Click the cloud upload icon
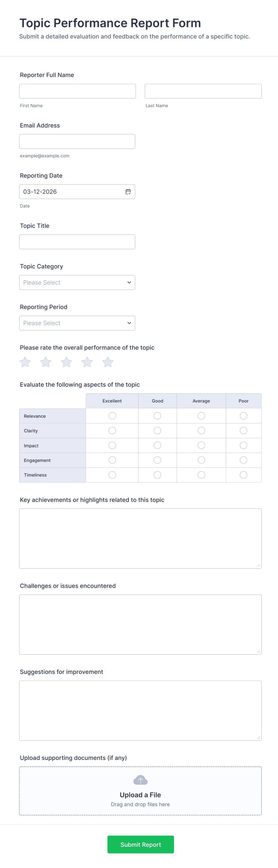This screenshot has width=278, height=868. tap(140, 780)
